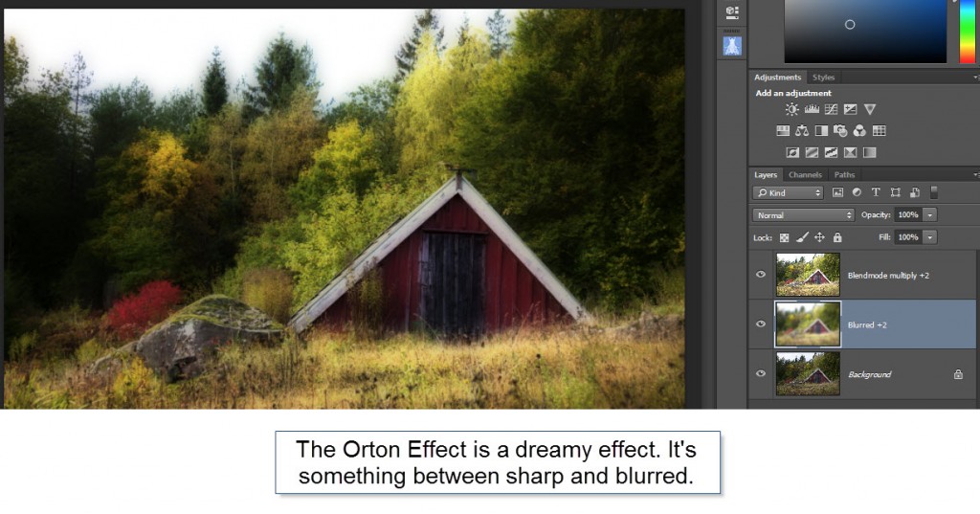Screen dimensions: 980x514
Task: Select the Blendmode multiply +2 layer thumbnail
Action: [808, 275]
